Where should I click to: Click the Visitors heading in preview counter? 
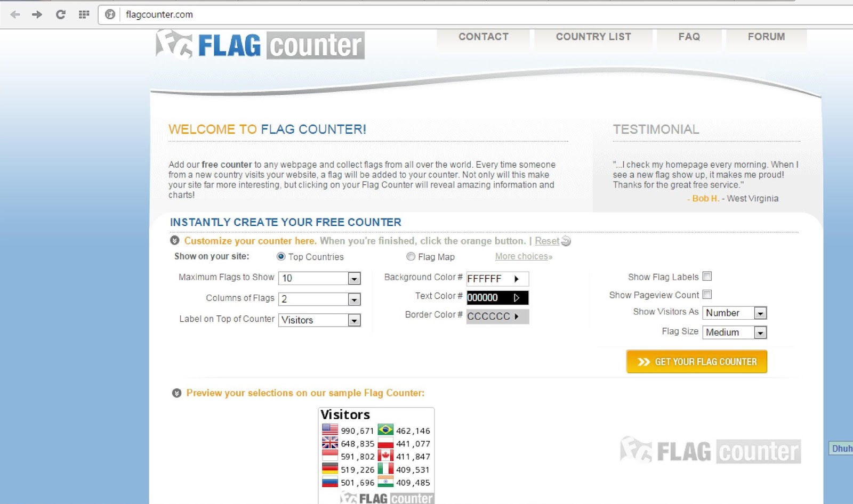pos(345,414)
